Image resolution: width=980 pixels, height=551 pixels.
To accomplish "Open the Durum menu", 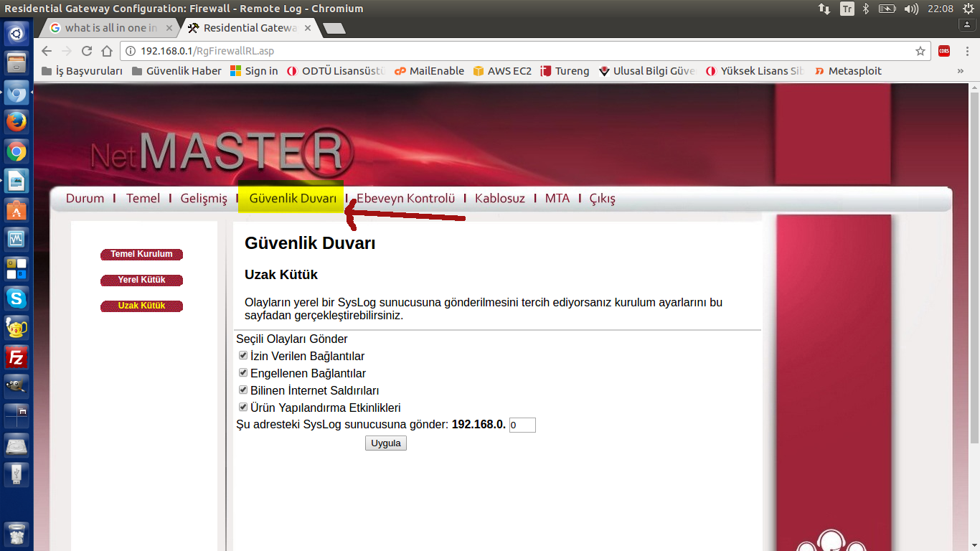I will 85,198.
